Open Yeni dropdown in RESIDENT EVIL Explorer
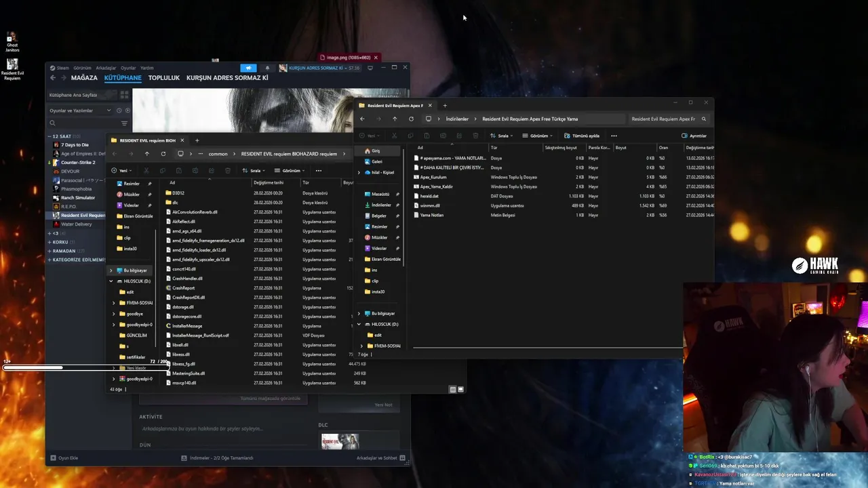Viewport: 868px width, 488px height. (121, 171)
